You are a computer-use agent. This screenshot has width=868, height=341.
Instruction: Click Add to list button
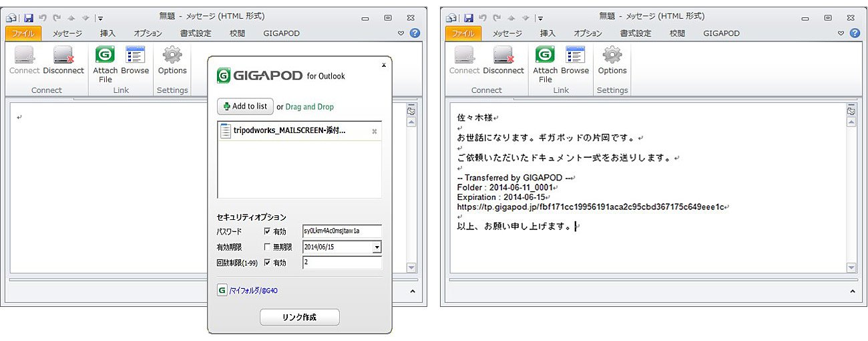pyautogui.click(x=245, y=106)
